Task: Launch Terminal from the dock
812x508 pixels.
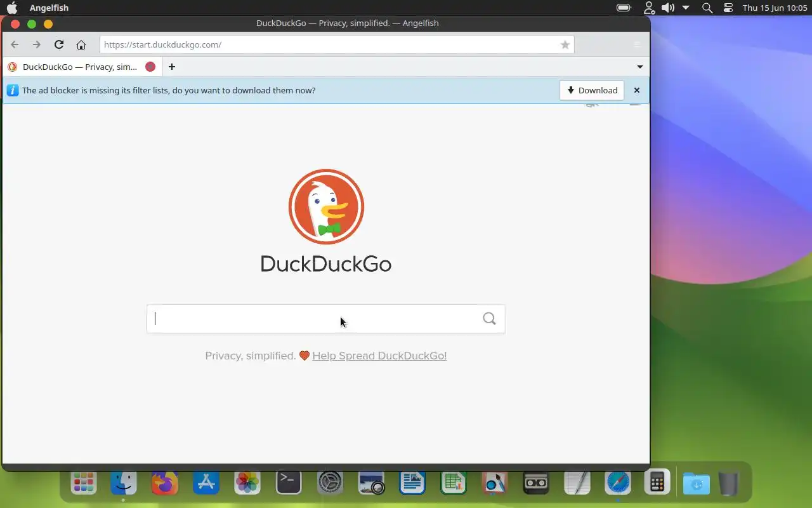Action: pyautogui.click(x=289, y=483)
